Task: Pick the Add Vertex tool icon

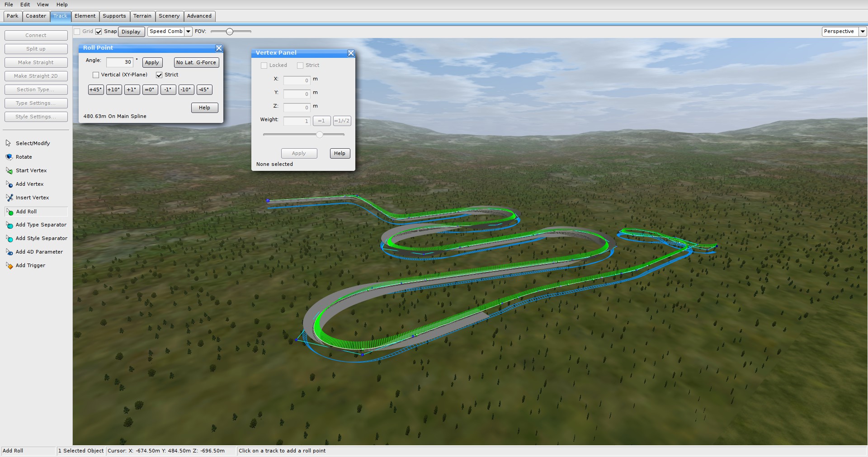Action: point(9,184)
